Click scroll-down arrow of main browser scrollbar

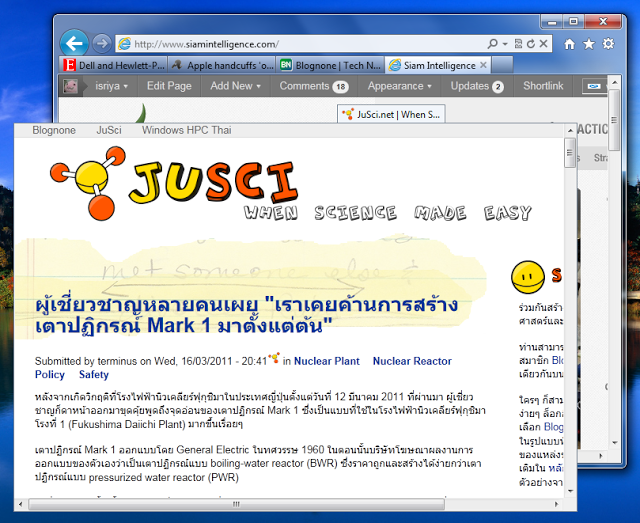(615, 443)
